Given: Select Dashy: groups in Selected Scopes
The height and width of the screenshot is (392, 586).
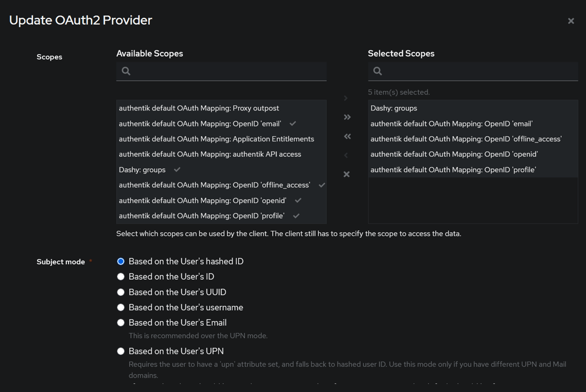Looking at the screenshot, I should click(473, 108).
